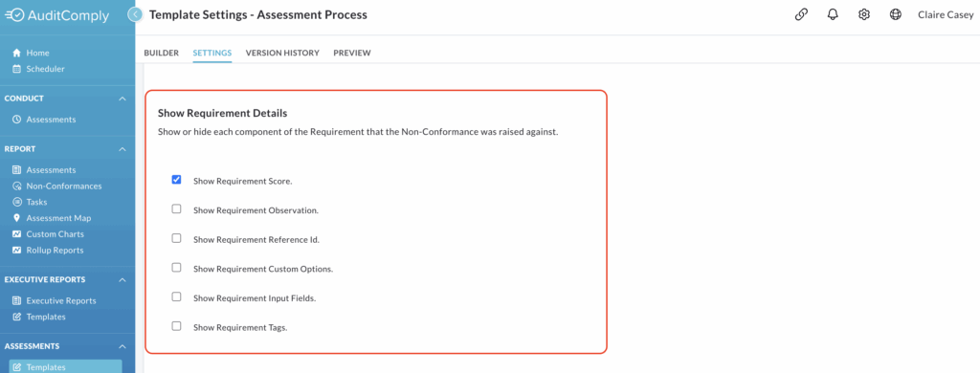This screenshot has height=373, width=980.
Task: Collapse sidebar with circular arrow button
Action: (x=135, y=14)
